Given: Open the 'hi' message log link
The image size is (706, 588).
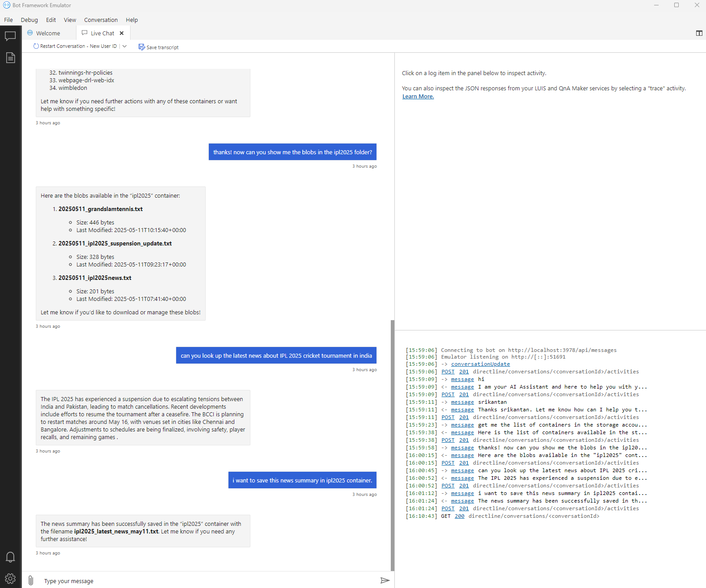Looking at the screenshot, I should 462,379.
